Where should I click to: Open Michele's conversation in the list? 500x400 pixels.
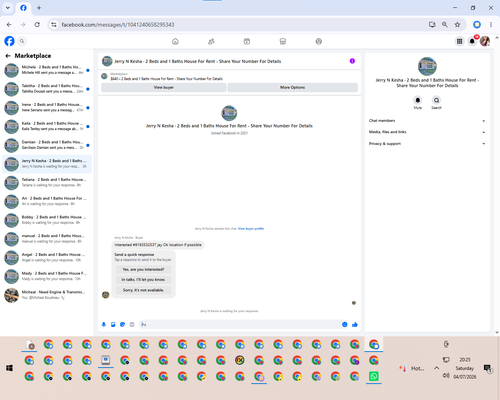[47, 70]
